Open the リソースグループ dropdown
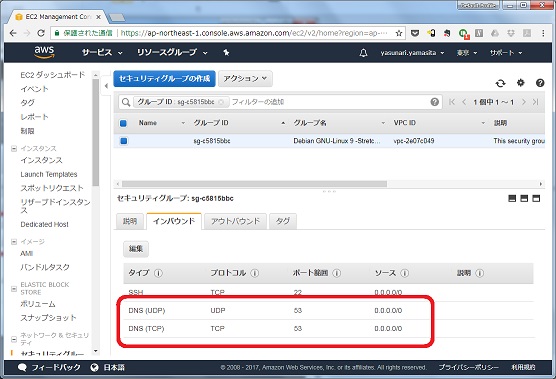 pos(172,52)
